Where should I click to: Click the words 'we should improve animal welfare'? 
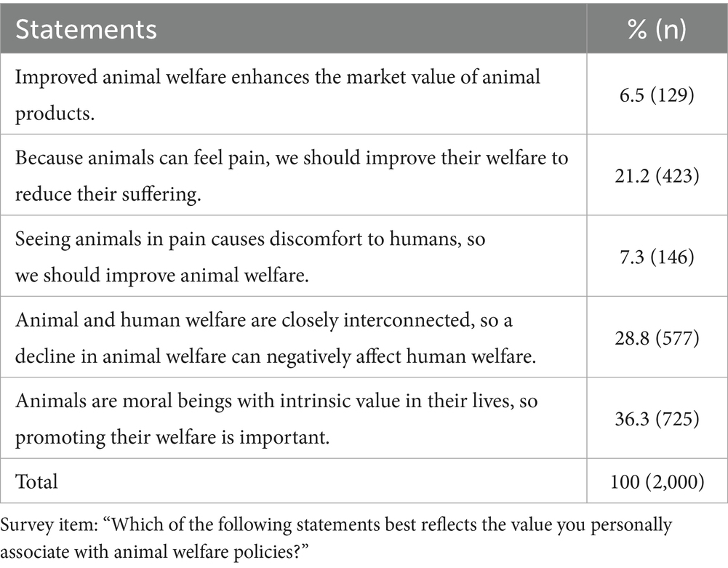[162, 275]
